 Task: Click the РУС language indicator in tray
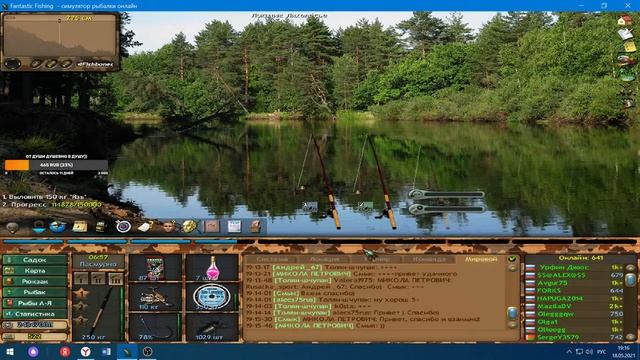pos(602,351)
